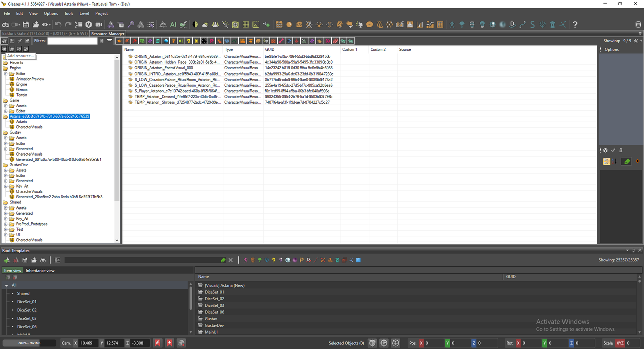Toggle the red band-aid filter in Resource Manager
This screenshot has height=349, width=644.
(335, 41)
